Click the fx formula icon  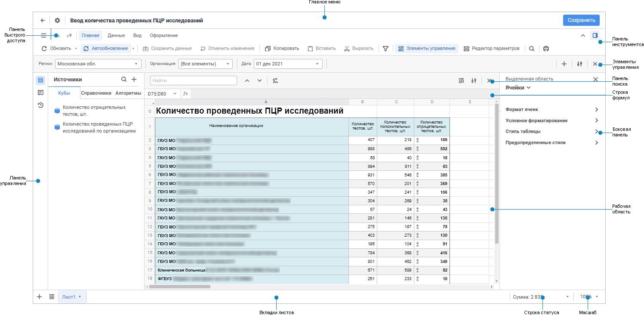(x=185, y=93)
